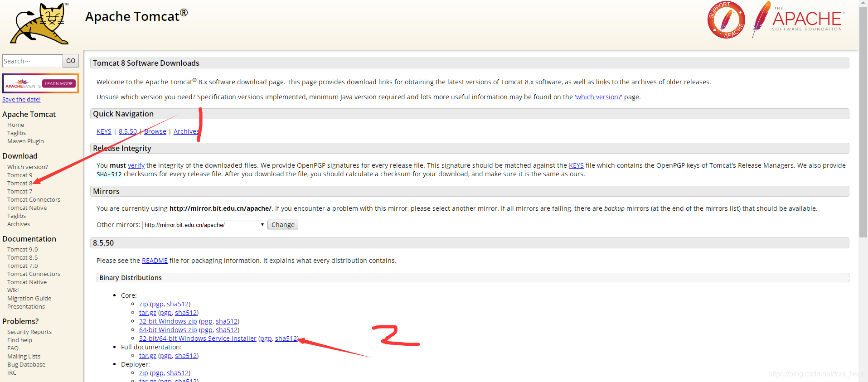Open sha512 for Windows Service Installer
The width and height of the screenshot is (868, 382).
click(286, 338)
